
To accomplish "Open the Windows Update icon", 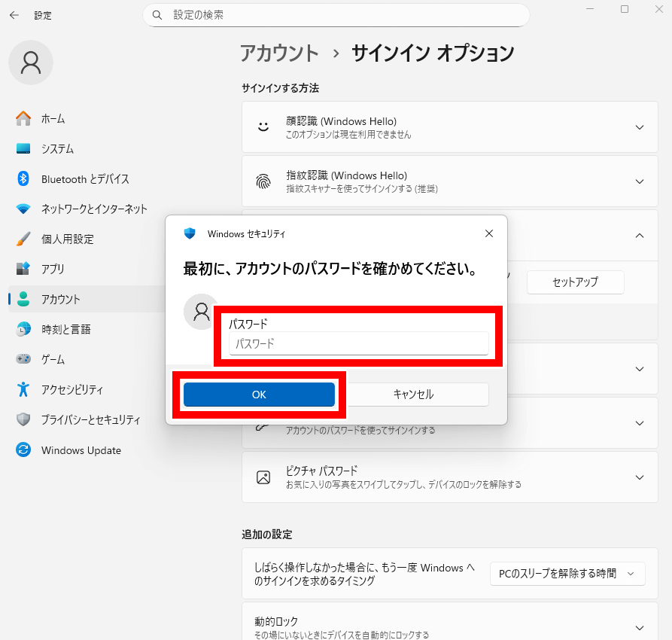I will (23, 450).
